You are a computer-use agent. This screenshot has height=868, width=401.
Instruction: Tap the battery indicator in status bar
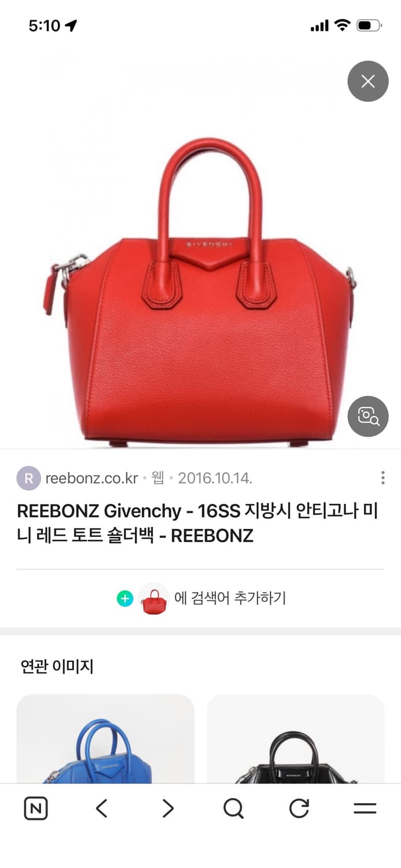pyautogui.click(x=369, y=25)
